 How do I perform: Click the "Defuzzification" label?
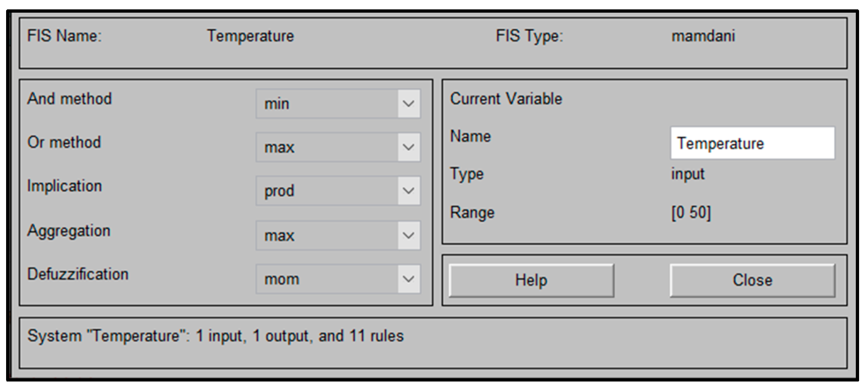pos(78,274)
